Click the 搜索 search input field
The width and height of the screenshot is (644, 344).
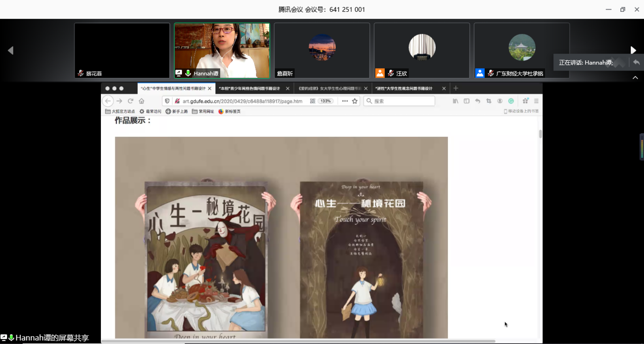point(402,101)
